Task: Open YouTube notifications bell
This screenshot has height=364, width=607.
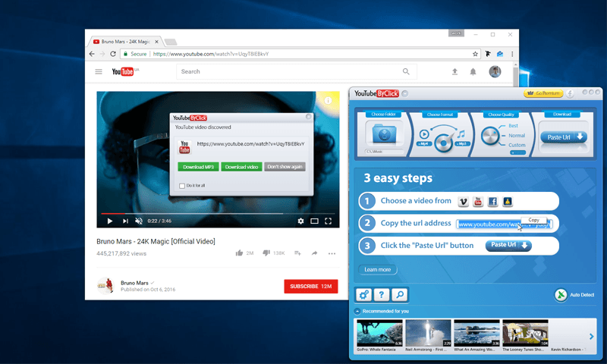Action: click(473, 71)
